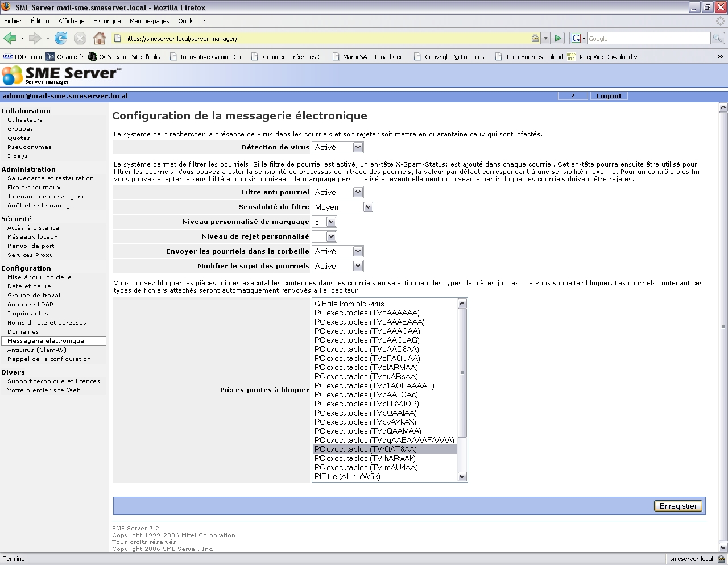The width and height of the screenshot is (728, 565).
Task: Click the search magnifier icon
Action: click(x=718, y=38)
